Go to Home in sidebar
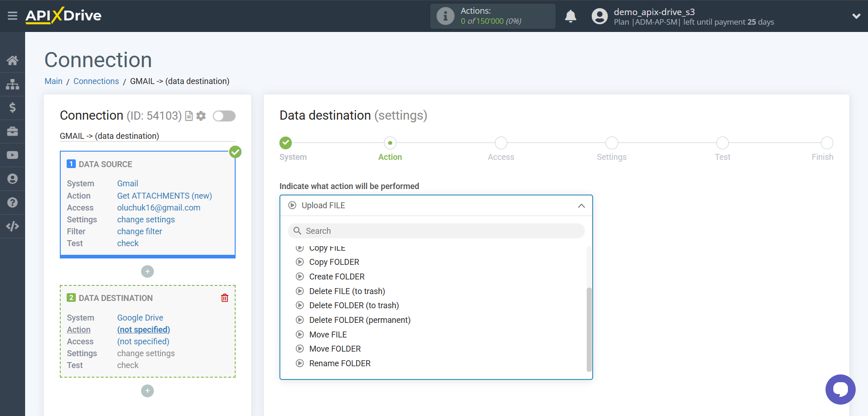The height and width of the screenshot is (416, 868). pos(12,60)
